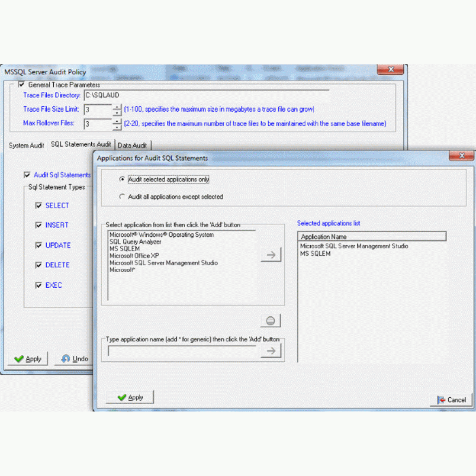Viewport: 476px width, 476px height.
Task: Click the Trace Files Directory field
Action: click(206, 95)
